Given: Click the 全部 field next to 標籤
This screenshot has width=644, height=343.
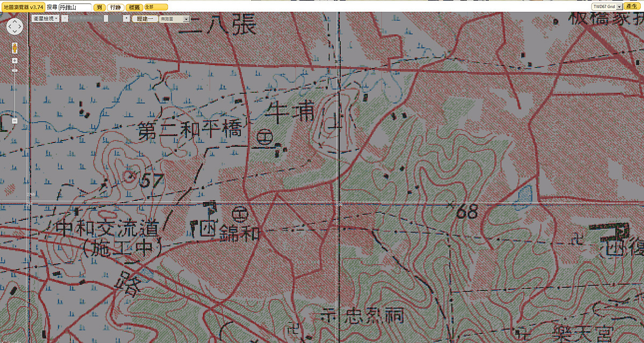Looking at the screenshot, I should point(156,8).
